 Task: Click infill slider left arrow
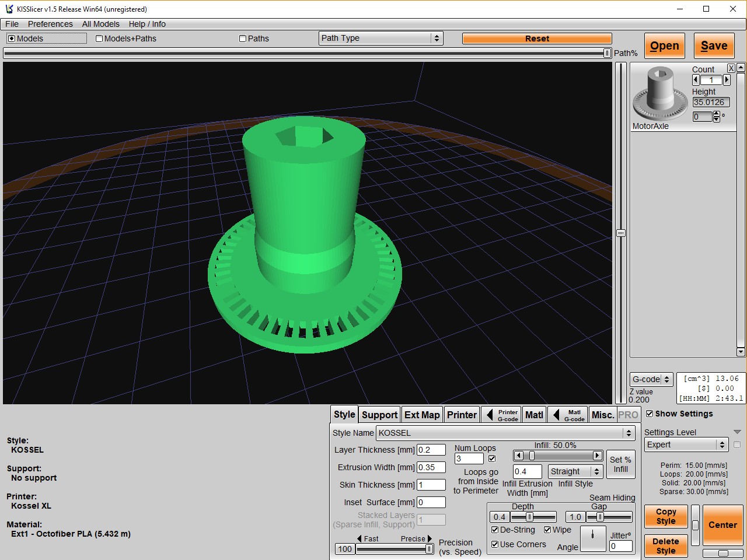[x=518, y=456]
